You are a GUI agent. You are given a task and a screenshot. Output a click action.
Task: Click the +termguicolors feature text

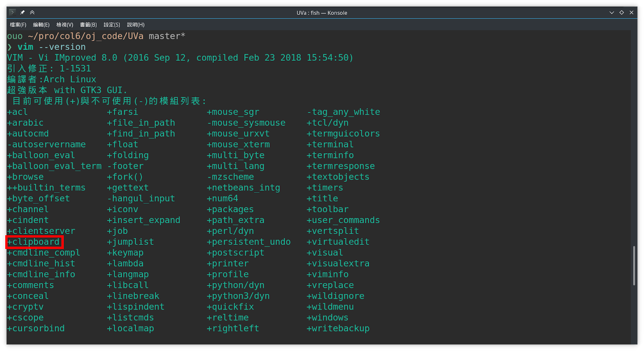pyautogui.click(x=343, y=133)
